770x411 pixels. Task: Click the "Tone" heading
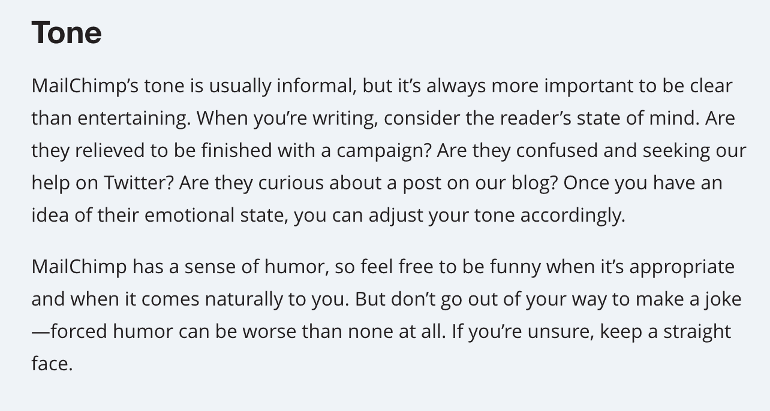pos(66,33)
